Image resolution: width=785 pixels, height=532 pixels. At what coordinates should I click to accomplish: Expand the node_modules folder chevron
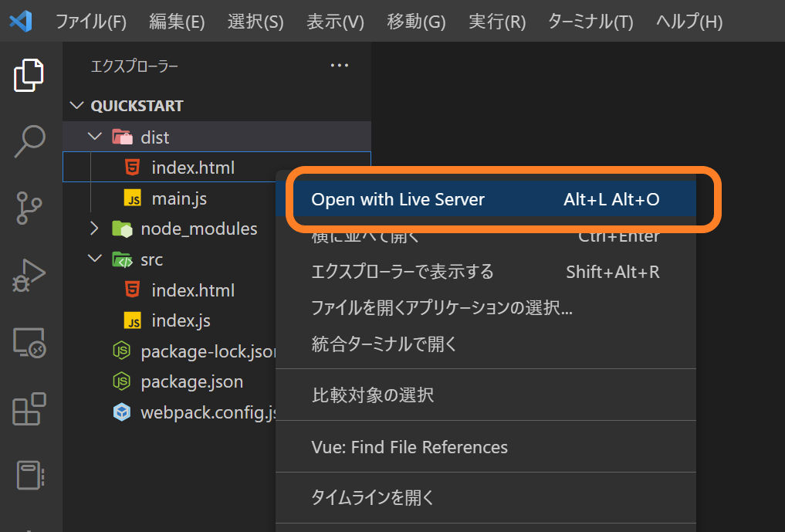94,229
